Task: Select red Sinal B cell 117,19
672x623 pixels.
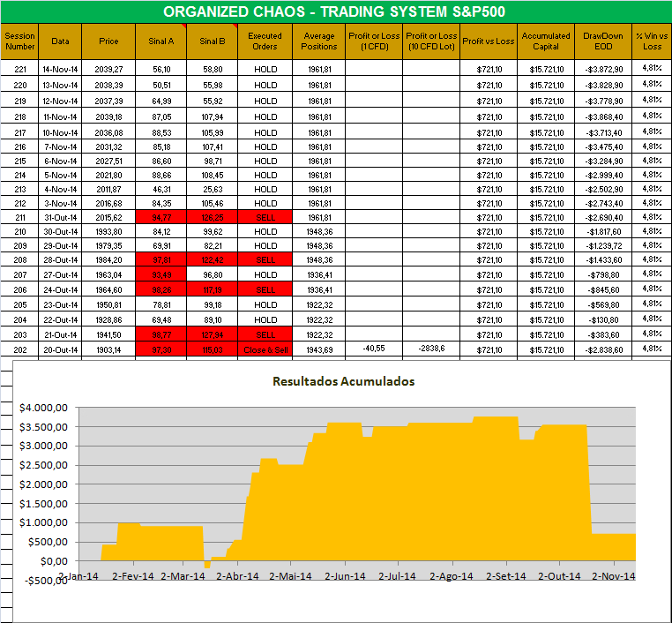Action: point(213,289)
